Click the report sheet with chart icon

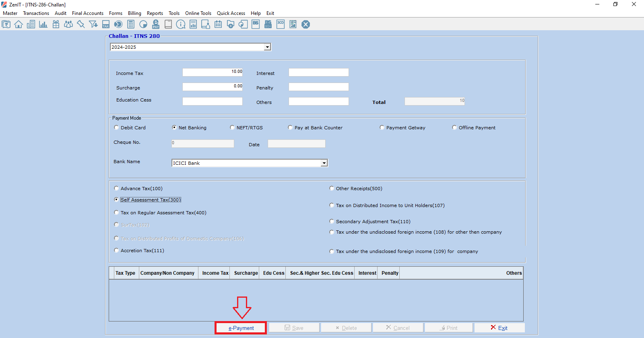tap(193, 24)
